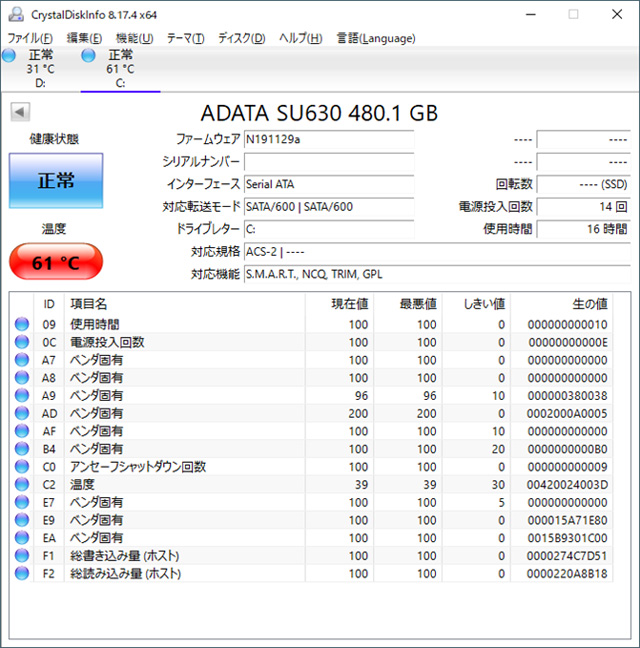The width and height of the screenshot is (640, 648).
Task: Click status orb for F1 総書き込み量 row
Action: pyautogui.click(x=22, y=555)
